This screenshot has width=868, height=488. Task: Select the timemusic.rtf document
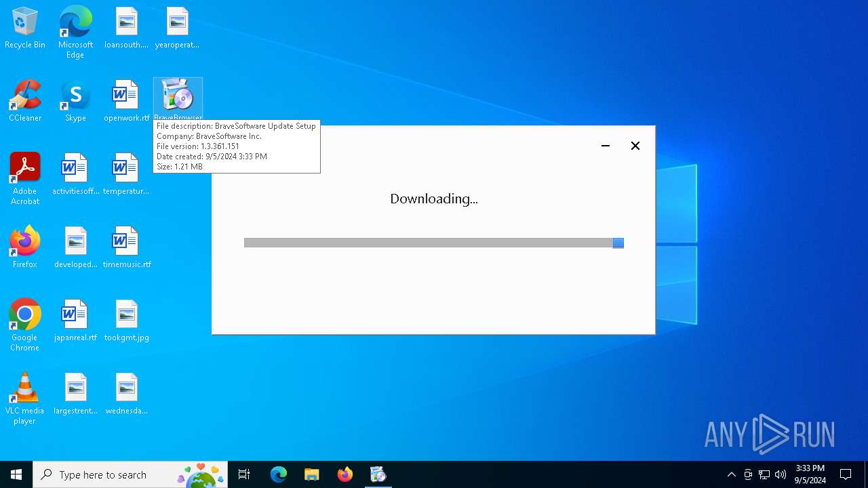(126, 248)
